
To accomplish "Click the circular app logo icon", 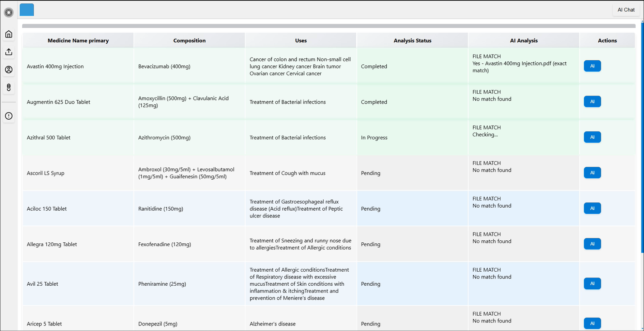I will (x=9, y=13).
